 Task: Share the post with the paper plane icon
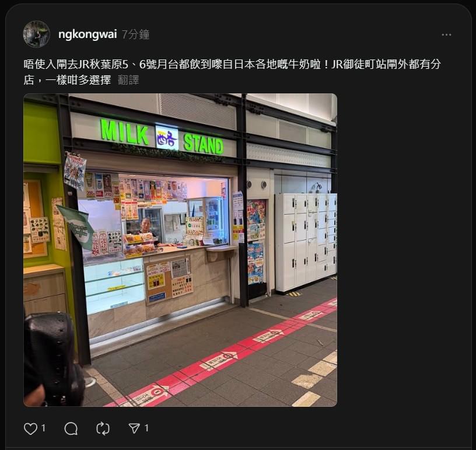point(134,428)
